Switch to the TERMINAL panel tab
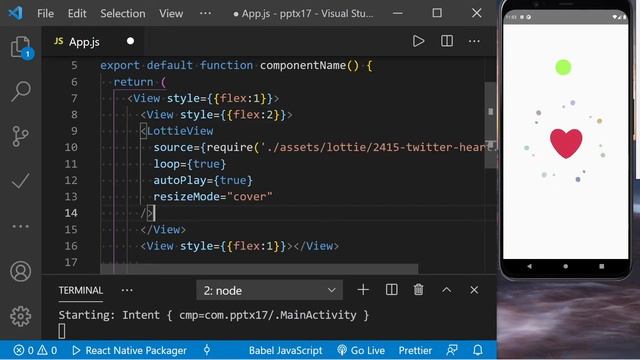The height and width of the screenshot is (360, 640). (x=81, y=290)
